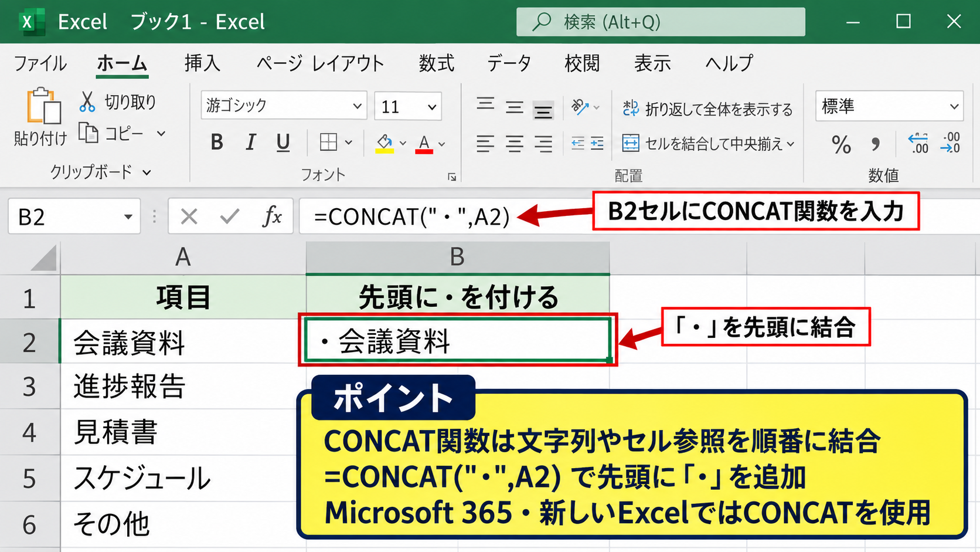Switch to the 挿入 tab
Image resolution: width=980 pixels, height=552 pixels.
(202, 63)
